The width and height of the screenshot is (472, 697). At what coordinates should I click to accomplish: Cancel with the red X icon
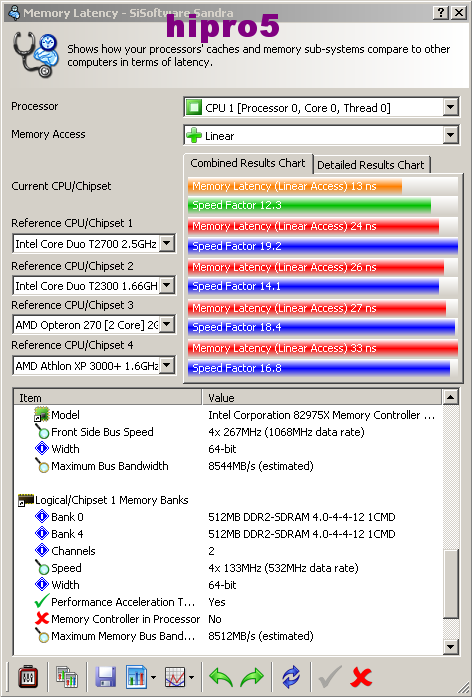pos(361,677)
